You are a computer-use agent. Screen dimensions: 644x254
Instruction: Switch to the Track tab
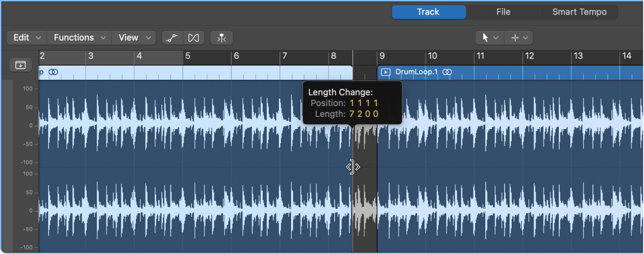click(x=428, y=12)
